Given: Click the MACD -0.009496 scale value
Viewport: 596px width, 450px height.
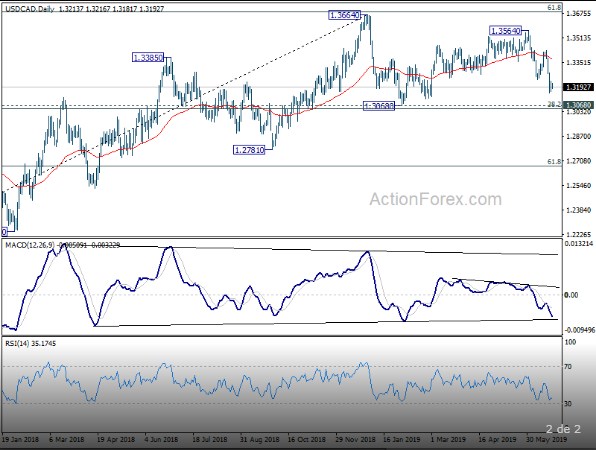Looking at the screenshot, I should coord(579,330).
